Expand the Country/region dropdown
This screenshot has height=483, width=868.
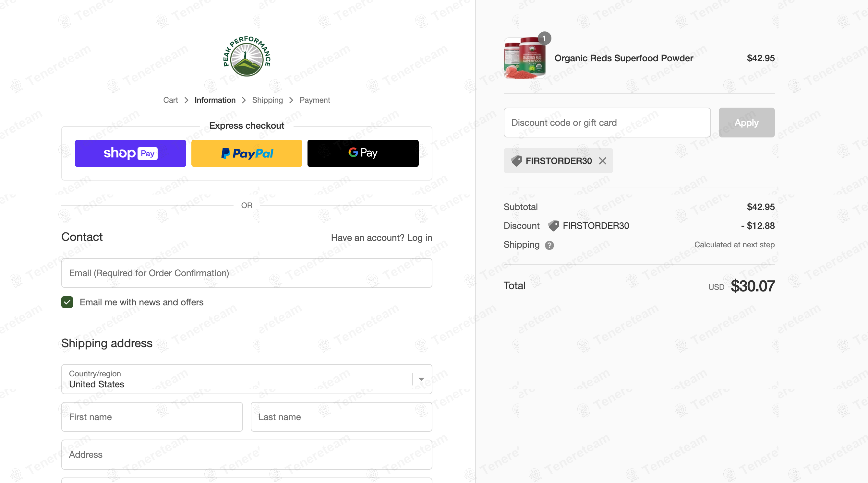[x=247, y=379]
